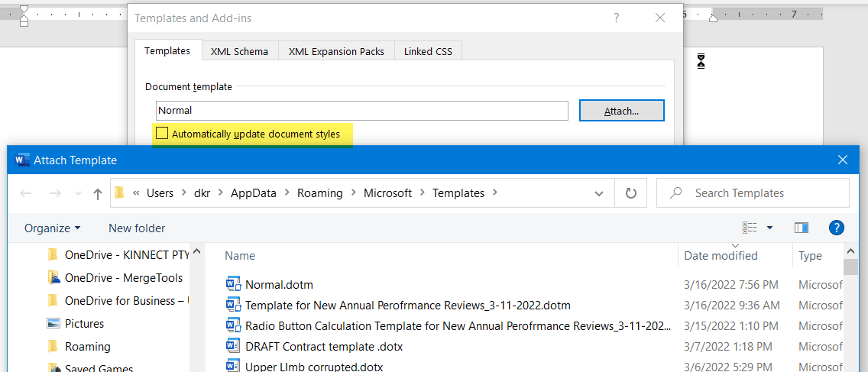The height and width of the screenshot is (372, 868).
Task: Open the view options dropdown arrow
Action: [x=769, y=228]
